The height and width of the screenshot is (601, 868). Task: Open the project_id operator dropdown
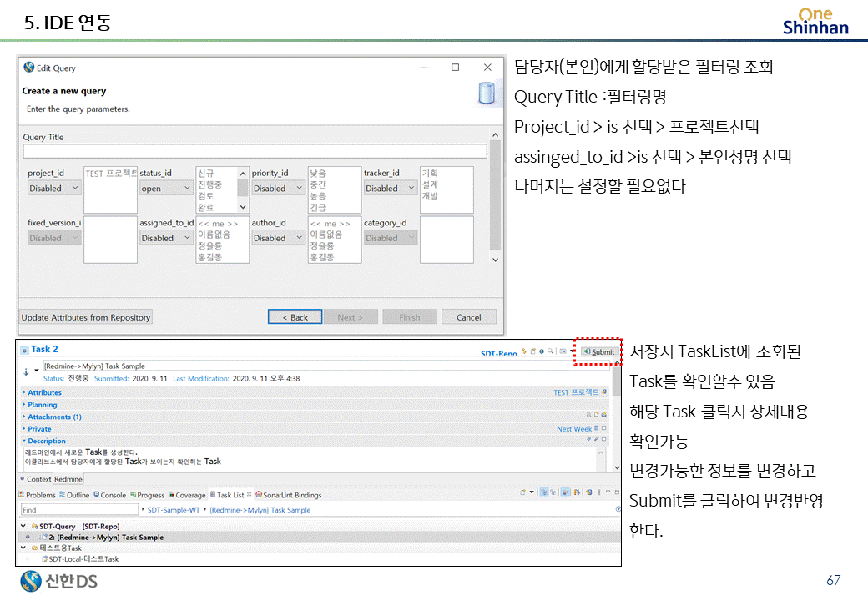pos(54,188)
